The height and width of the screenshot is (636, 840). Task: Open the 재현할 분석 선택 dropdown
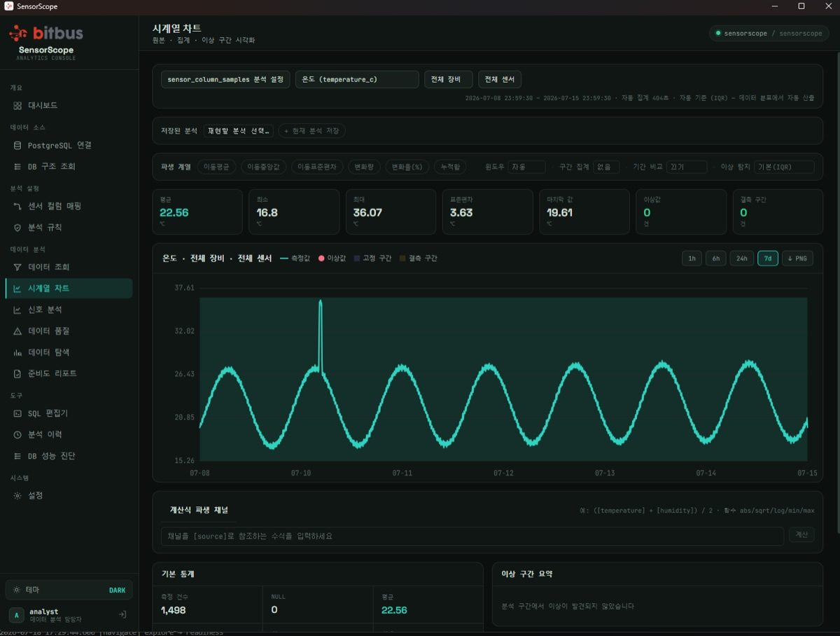pos(239,131)
